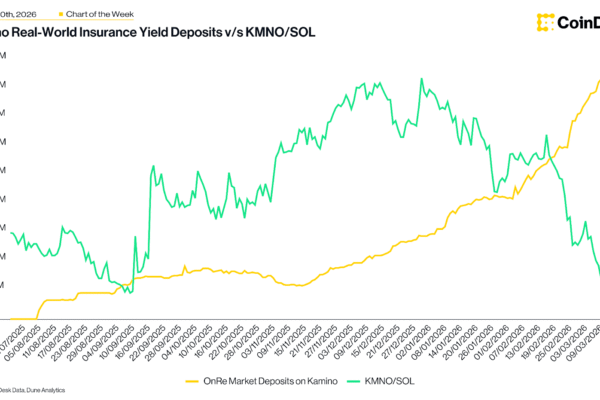The width and height of the screenshot is (600, 400).
Task: Click the 02/01/2026 green line peak
Action: [421, 78]
